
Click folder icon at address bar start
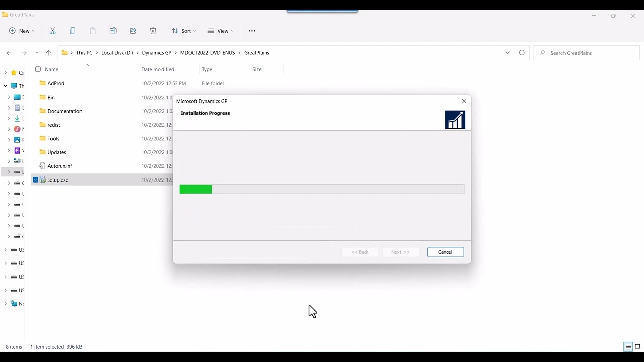click(65, 53)
